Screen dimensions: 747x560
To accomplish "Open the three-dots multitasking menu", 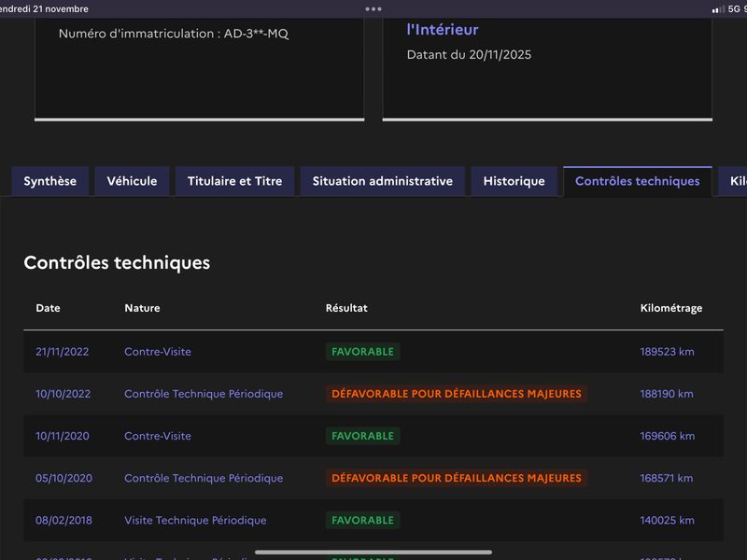I will point(373,8).
